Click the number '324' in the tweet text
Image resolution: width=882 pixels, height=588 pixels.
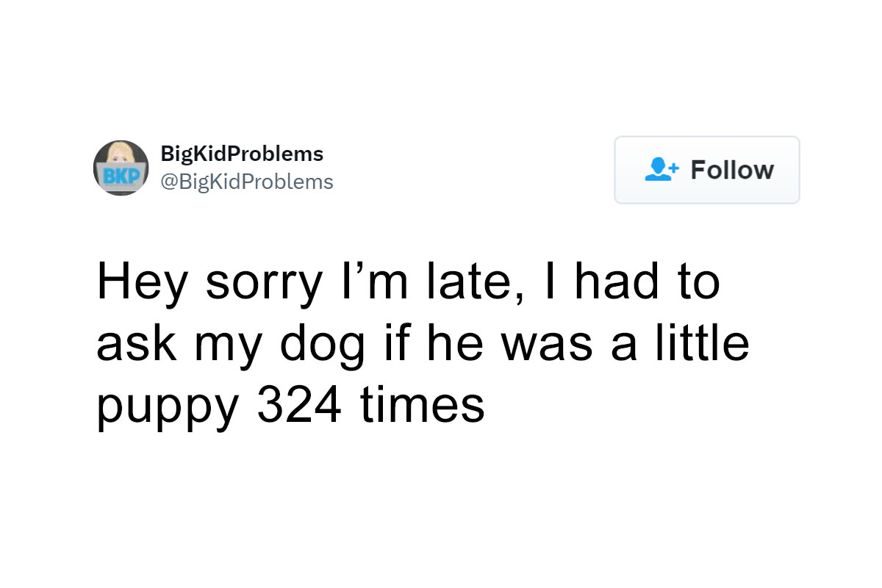[300, 404]
